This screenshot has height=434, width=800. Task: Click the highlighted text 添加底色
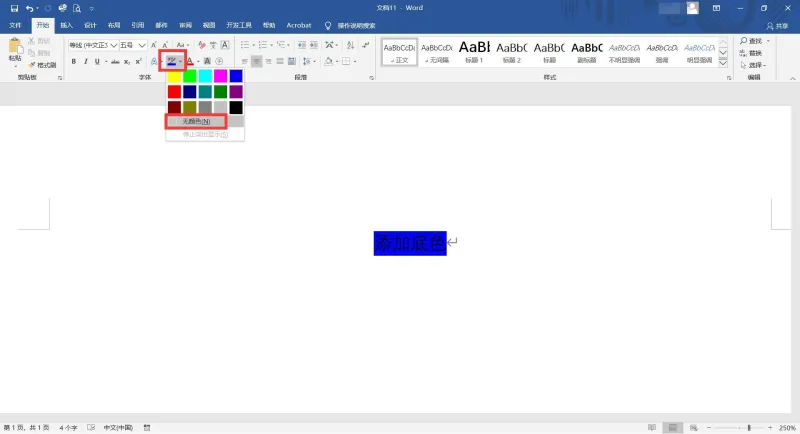[410, 243]
